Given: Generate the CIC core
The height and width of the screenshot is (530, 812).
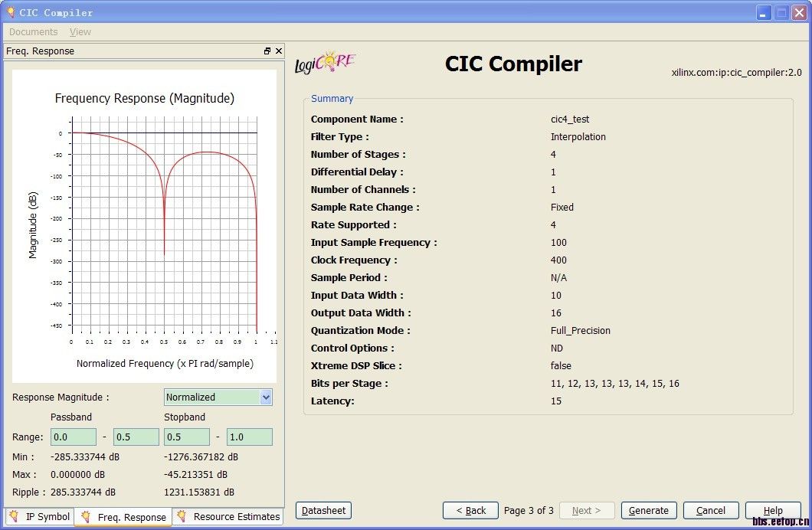Looking at the screenshot, I should pos(648,510).
